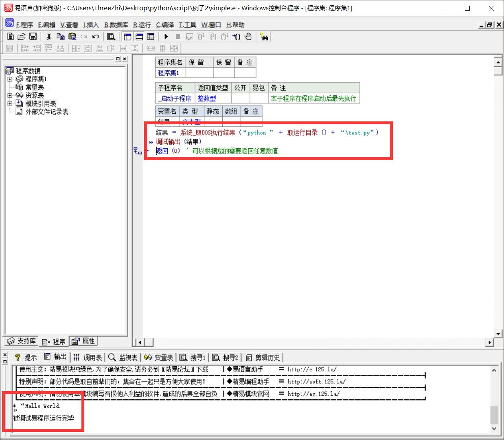
Task: Pin the left work panel via float icon
Action: [x=118, y=59]
